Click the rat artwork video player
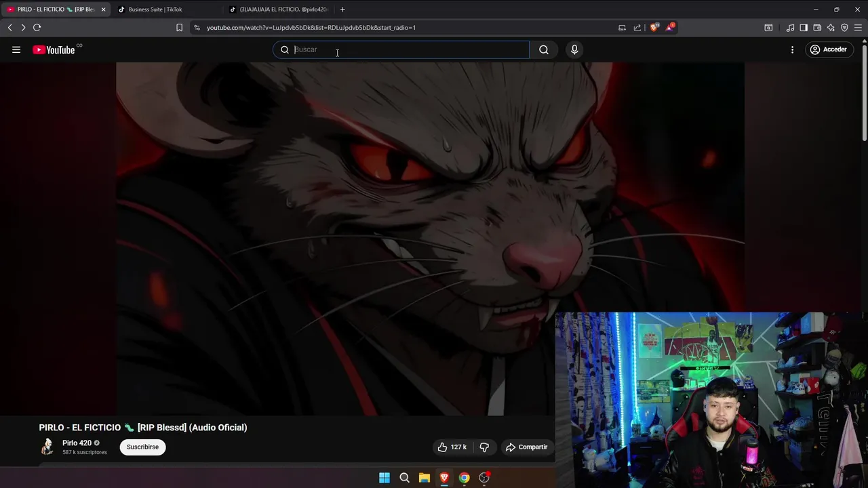Image resolution: width=868 pixels, height=488 pixels. [x=430, y=239]
